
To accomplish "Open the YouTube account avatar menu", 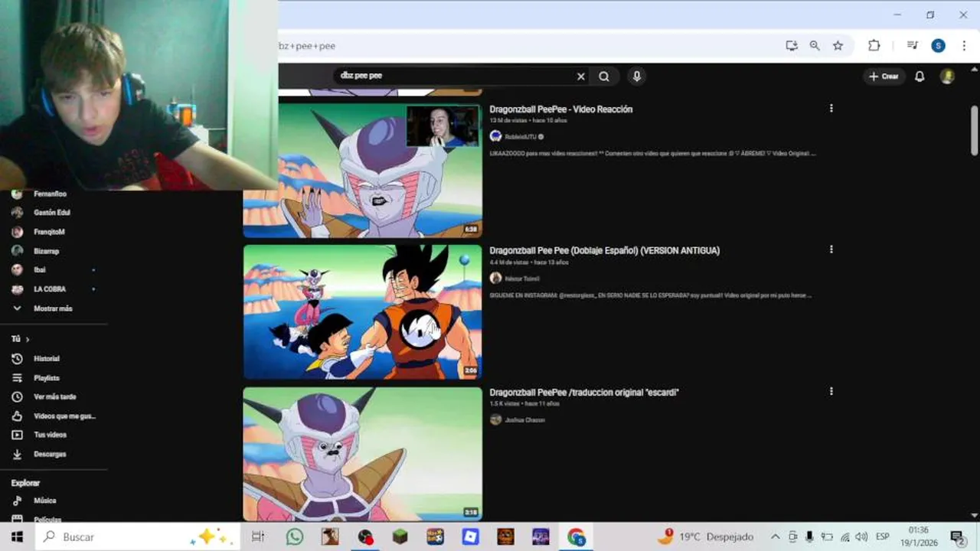I will [947, 77].
